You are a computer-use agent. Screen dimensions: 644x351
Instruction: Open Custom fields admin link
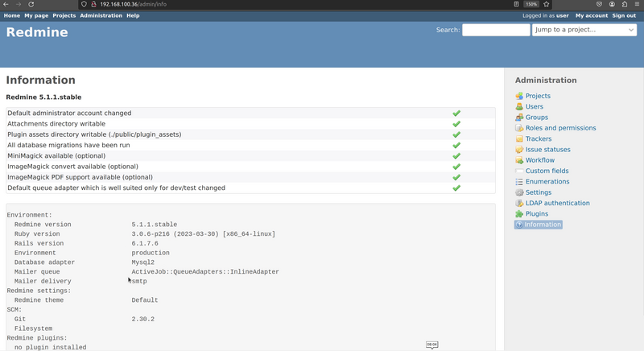[547, 171]
